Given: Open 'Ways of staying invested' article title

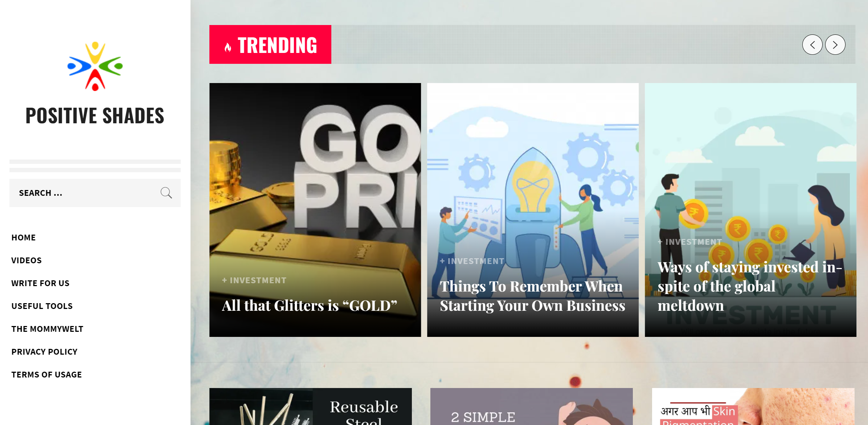Looking at the screenshot, I should [x=750, y=286].
